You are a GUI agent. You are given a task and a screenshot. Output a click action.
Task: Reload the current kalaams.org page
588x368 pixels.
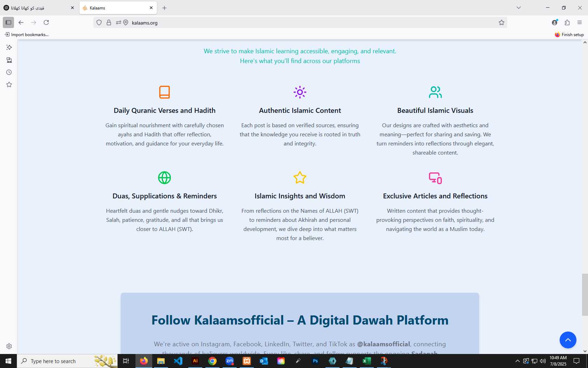click(x=46, y=22)
